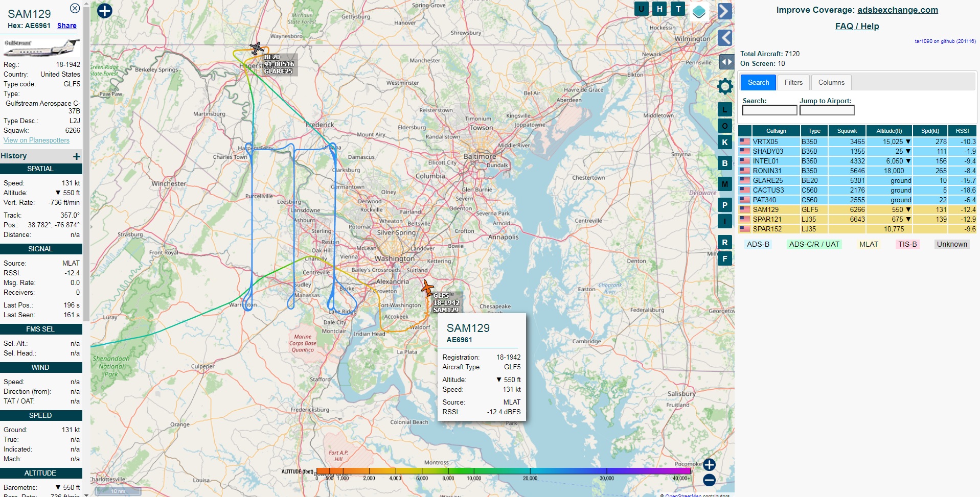The image size is (980, 497).
Task: Click the R map option button
Action: [724, 243]
